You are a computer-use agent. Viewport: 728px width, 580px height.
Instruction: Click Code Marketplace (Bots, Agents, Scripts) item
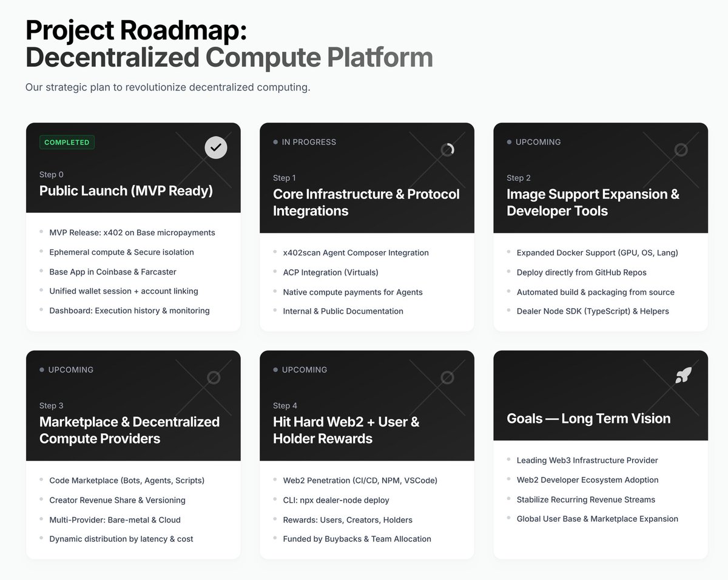(x=127, y=481)
